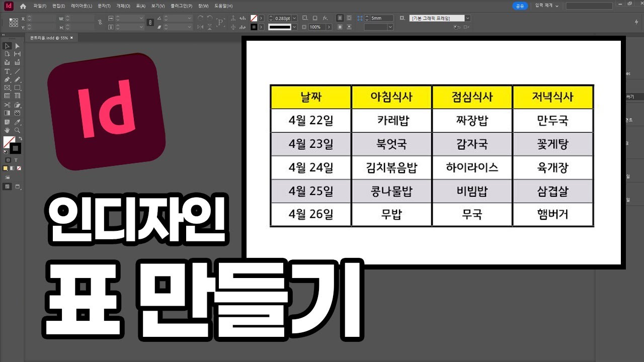Select the Rectangle Frame tool

(x=7, y=87)
